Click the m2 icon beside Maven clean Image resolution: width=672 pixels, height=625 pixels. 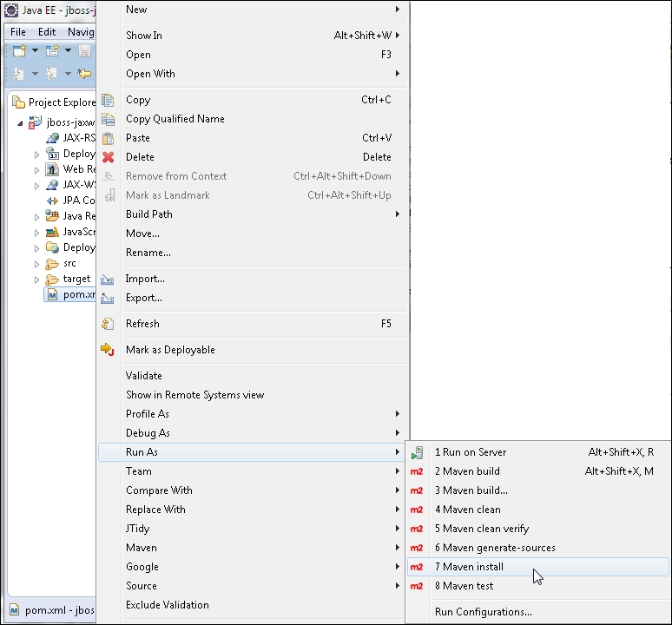click(x=417, y=510)
